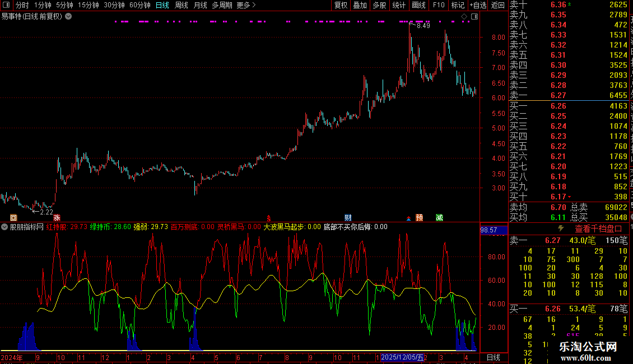
Task: Click the 叠加 overlay button
Action: click(360, 5)
